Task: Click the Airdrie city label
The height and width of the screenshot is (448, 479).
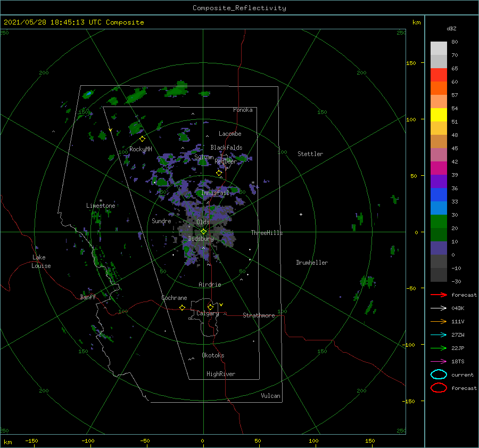Action: 210,284
